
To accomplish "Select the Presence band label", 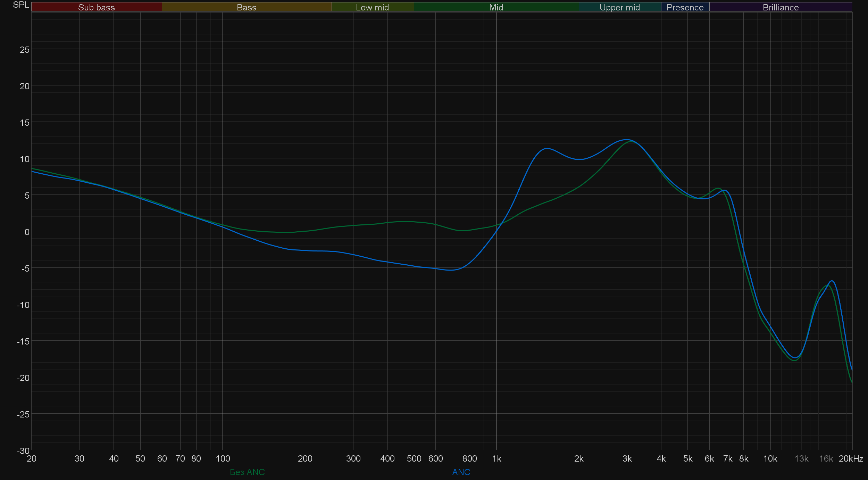I will [x=685, y=7].
